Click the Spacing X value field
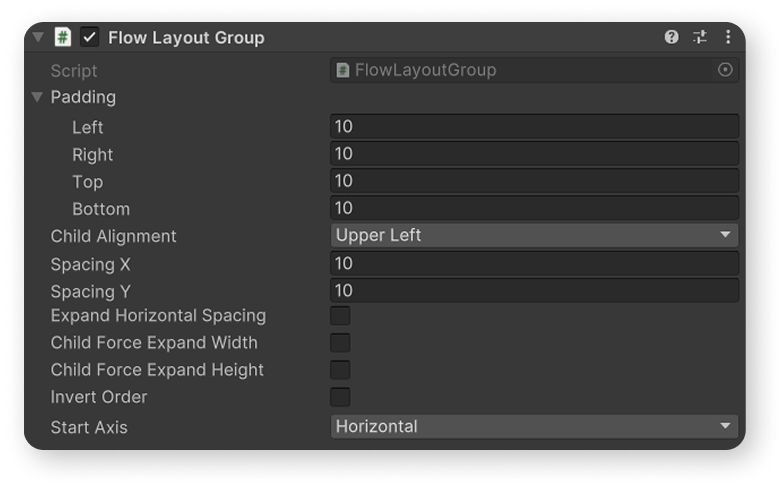The width and height of the screenshot is (783, 488). click(534, 263)
